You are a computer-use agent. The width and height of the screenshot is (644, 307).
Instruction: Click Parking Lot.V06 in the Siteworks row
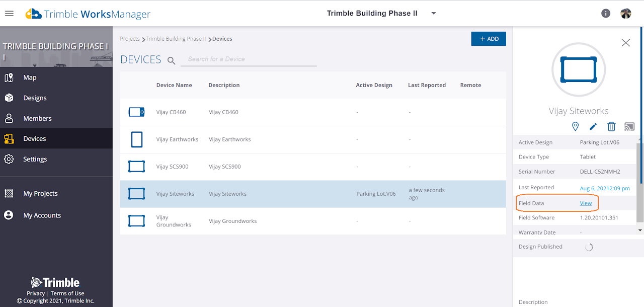[x=376, y=194]
